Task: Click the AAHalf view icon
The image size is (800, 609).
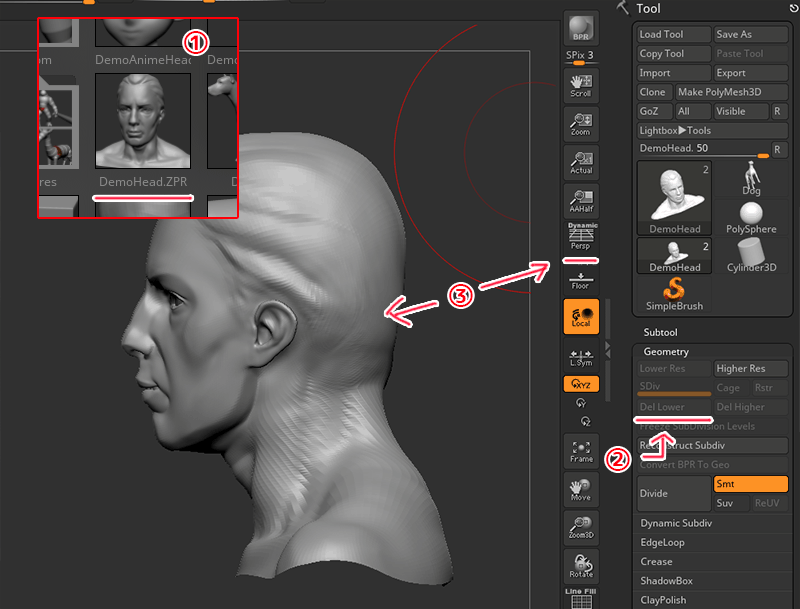Action: pyautogui.click(x=580, y=201)
